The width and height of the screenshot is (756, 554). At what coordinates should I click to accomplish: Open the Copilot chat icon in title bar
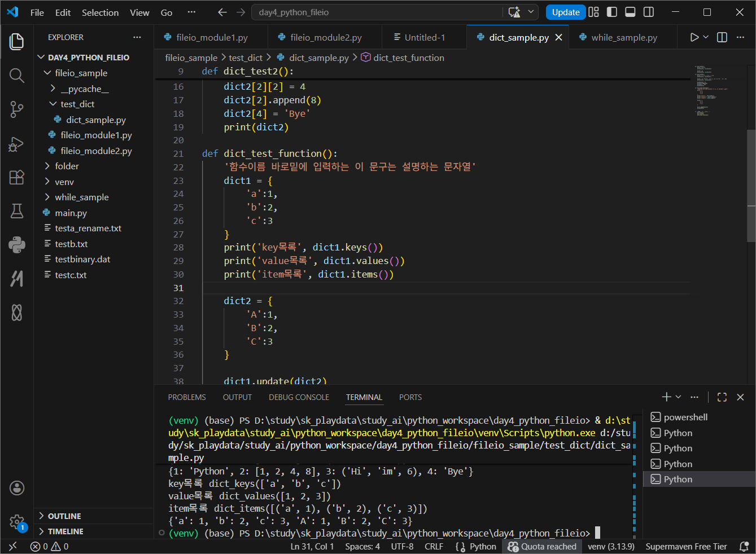[x=514, y=12]
